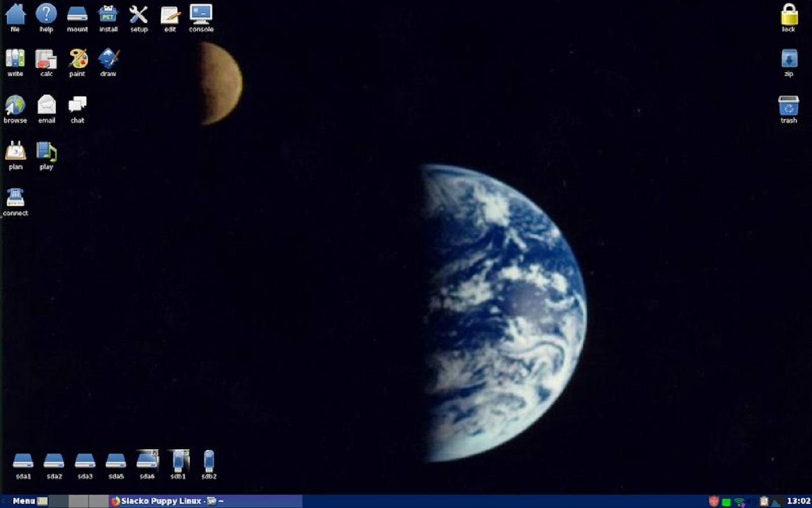Click the 13:02 taskbar clock
812x508 pixels.
tap(798, 501)
